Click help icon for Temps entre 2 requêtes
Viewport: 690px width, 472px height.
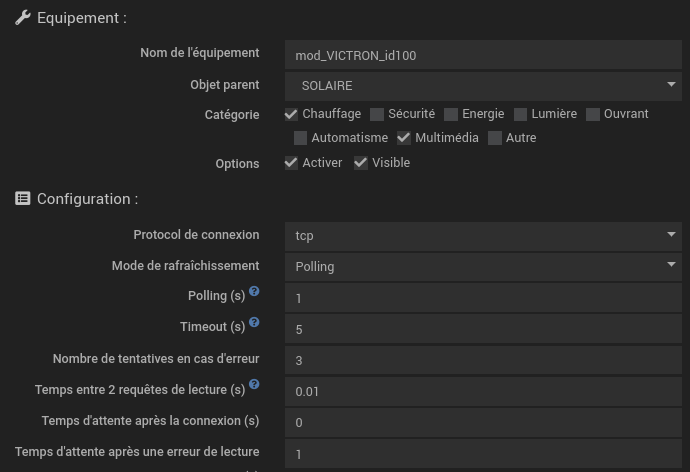[254, 385]
